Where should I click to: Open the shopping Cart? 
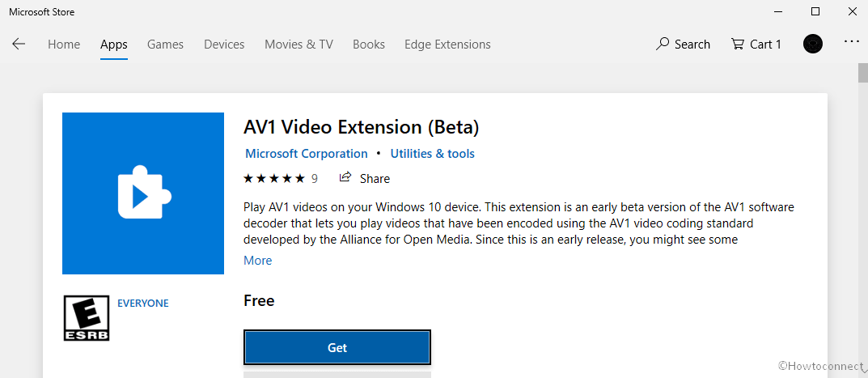(x=756, y=45)
